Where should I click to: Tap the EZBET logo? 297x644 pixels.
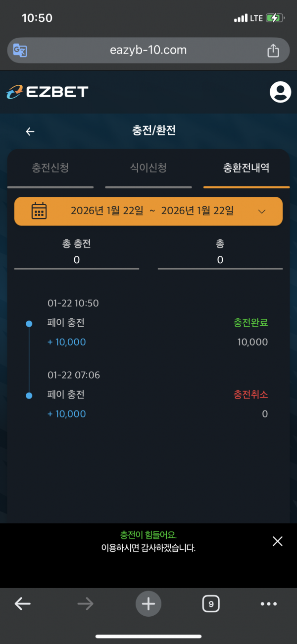coord(48,92)
